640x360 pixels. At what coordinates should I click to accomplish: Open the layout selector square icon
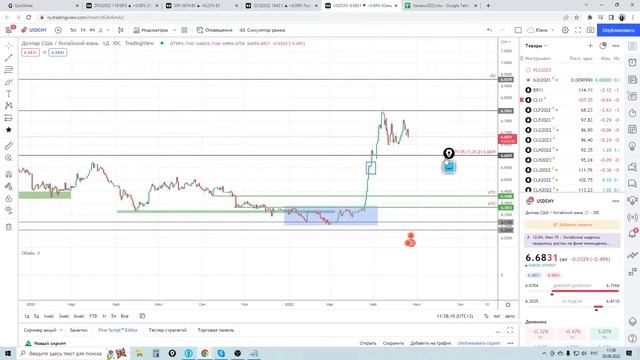coord(518,30)
